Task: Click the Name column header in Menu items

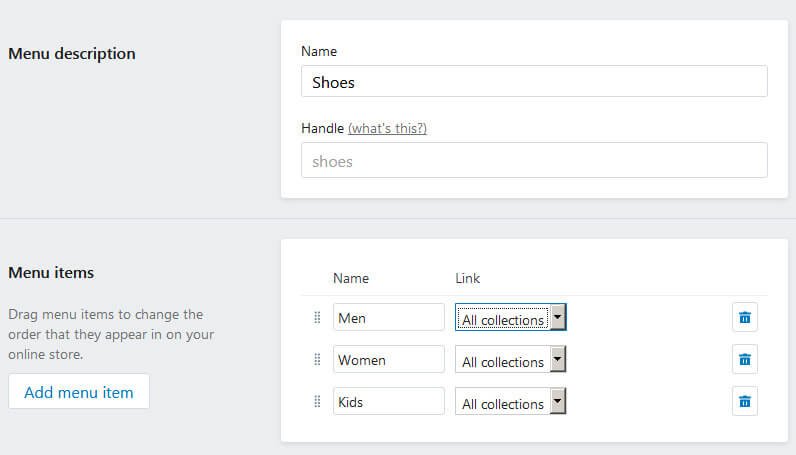Action: pyautogui.click(x=350, y=278)
